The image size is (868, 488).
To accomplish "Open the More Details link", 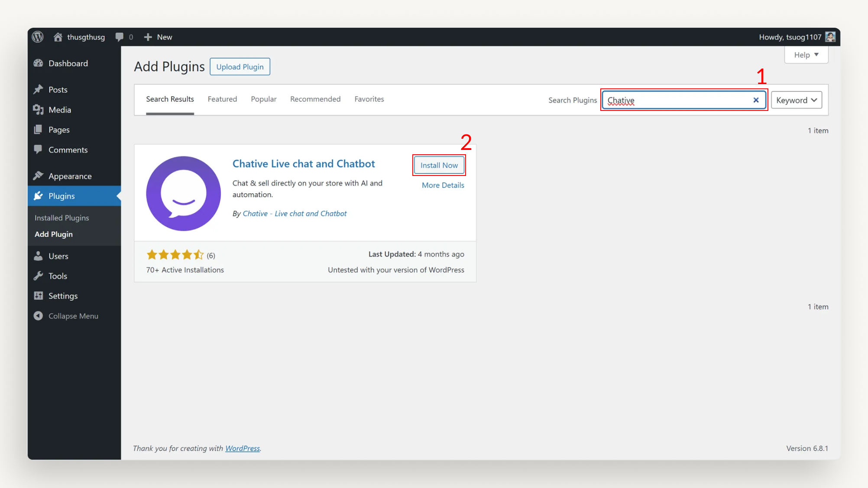I will point(443,185).
